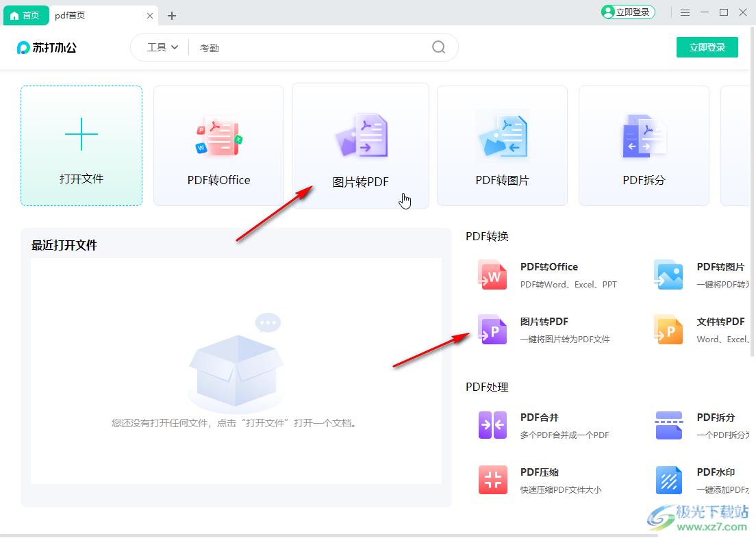Click description PDF转Word、Excel、PPT
Screen dimensions: 756x538
click(568, 285)
